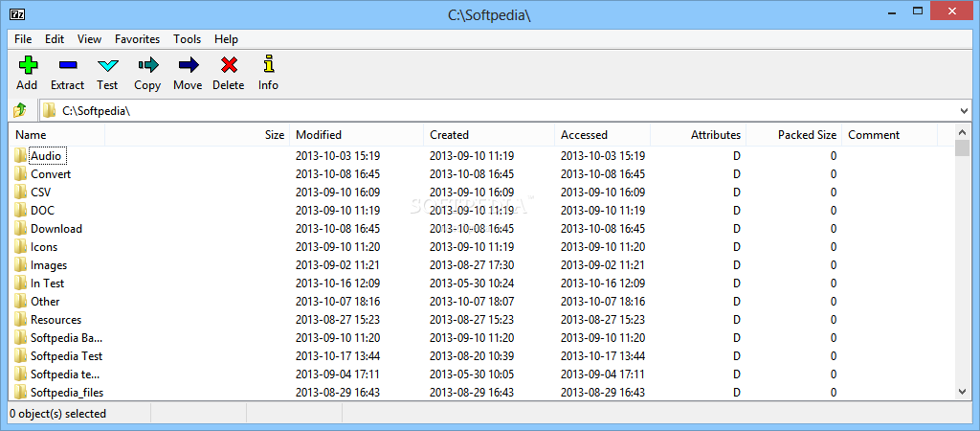Click the file list scrollbar up arrow
Image resolution: width=980 pixels, height=431 pixels.
click(963, 131)
